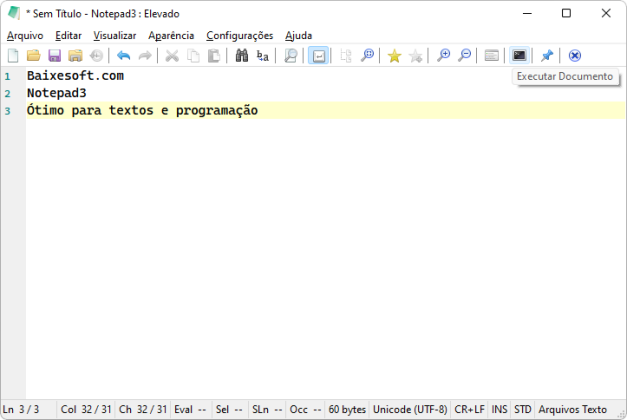The width and height of the screenshot is (627, 420).
Task: Click the gray star favorites icon
Action: point(416,56)
